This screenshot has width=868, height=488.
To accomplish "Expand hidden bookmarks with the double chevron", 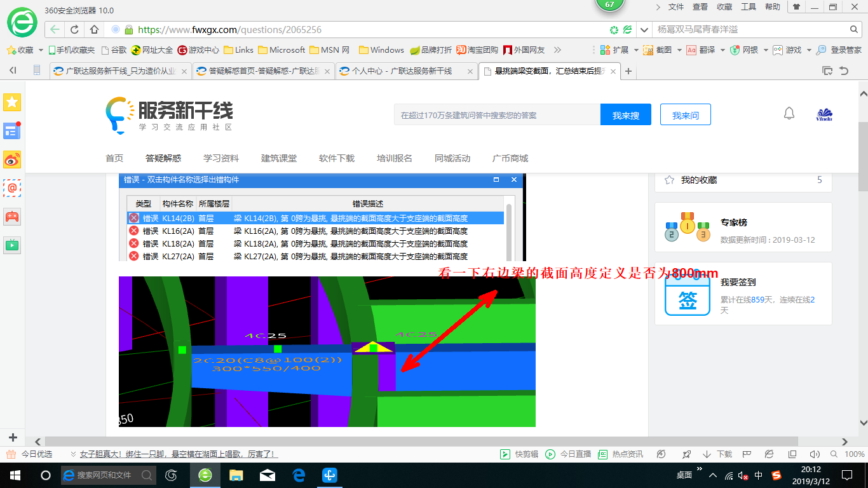I will (x=557, y=50).
